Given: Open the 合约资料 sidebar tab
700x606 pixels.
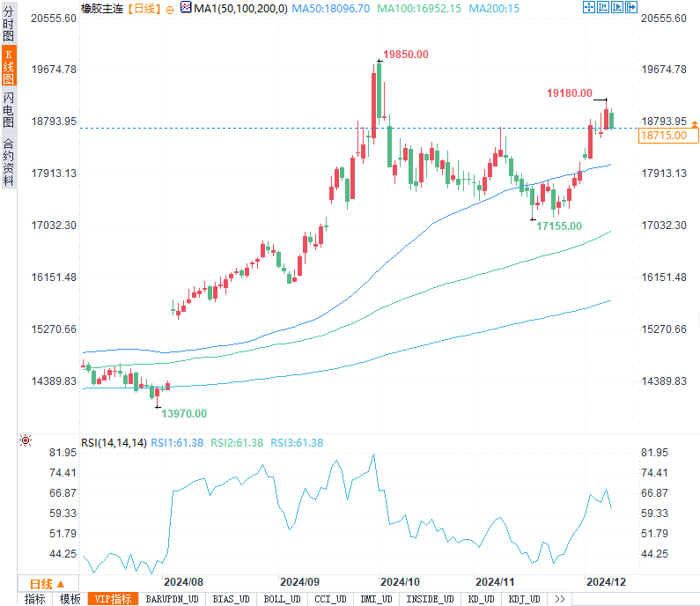Looking at the screenshot, I should click(8, 162).
